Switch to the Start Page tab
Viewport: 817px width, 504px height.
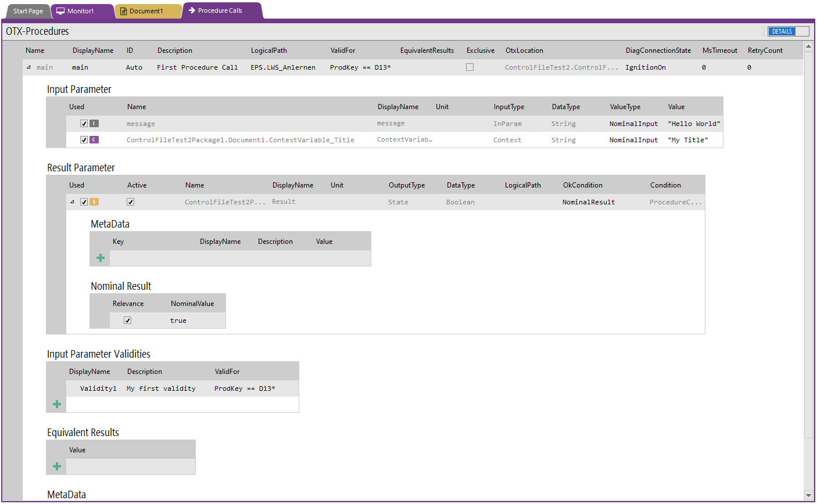(27, 10)
